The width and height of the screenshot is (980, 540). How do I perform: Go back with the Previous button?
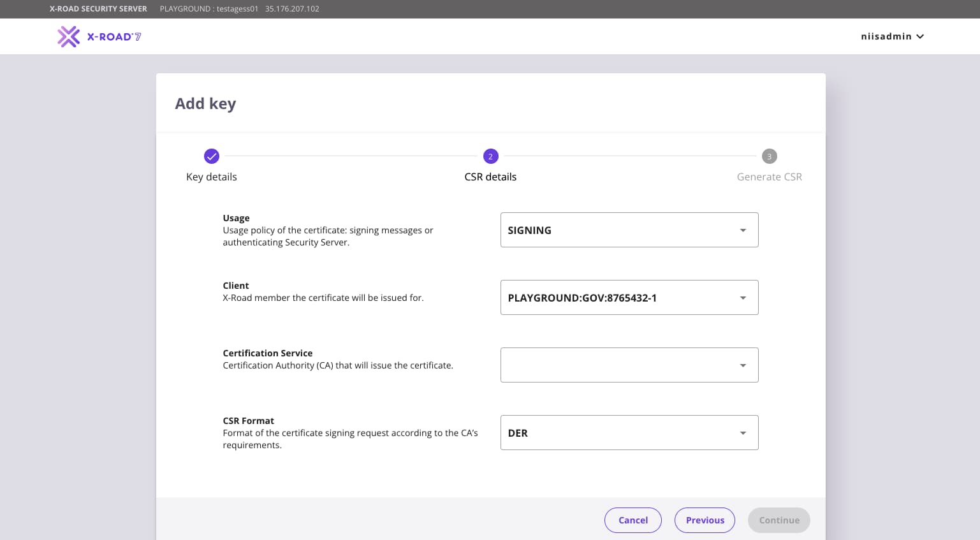705,520
